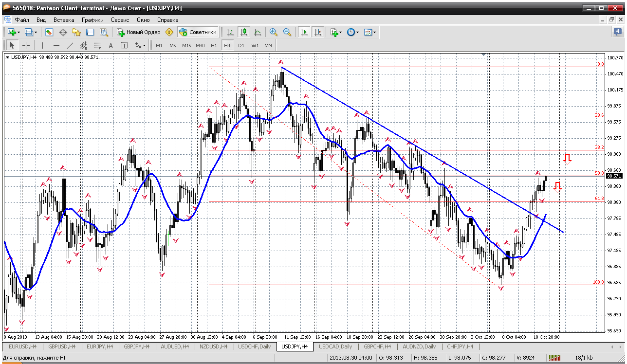Image resolution: width=627 pixels, height=364 pixels.
Task: Open the Market Watch window icon
Action: click(49, 32)
